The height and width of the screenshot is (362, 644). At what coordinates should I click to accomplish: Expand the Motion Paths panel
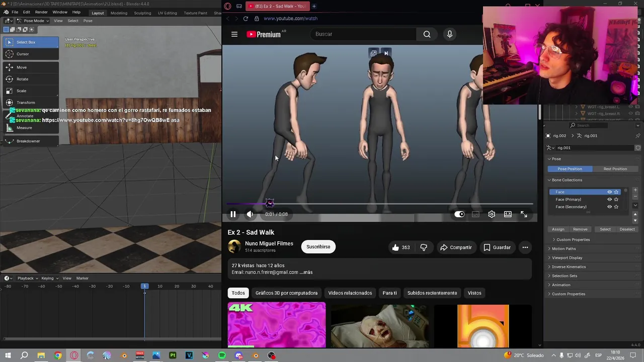[x=563, y=249]
